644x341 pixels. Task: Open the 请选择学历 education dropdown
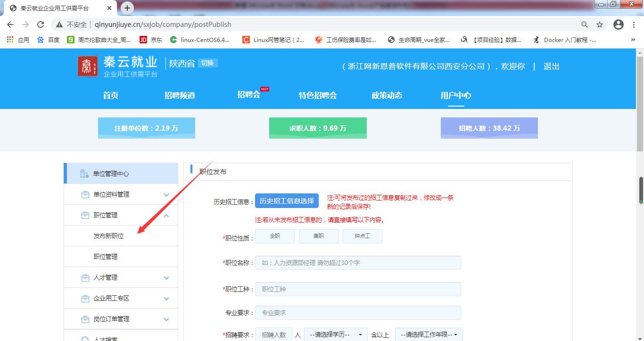[336, 334]
